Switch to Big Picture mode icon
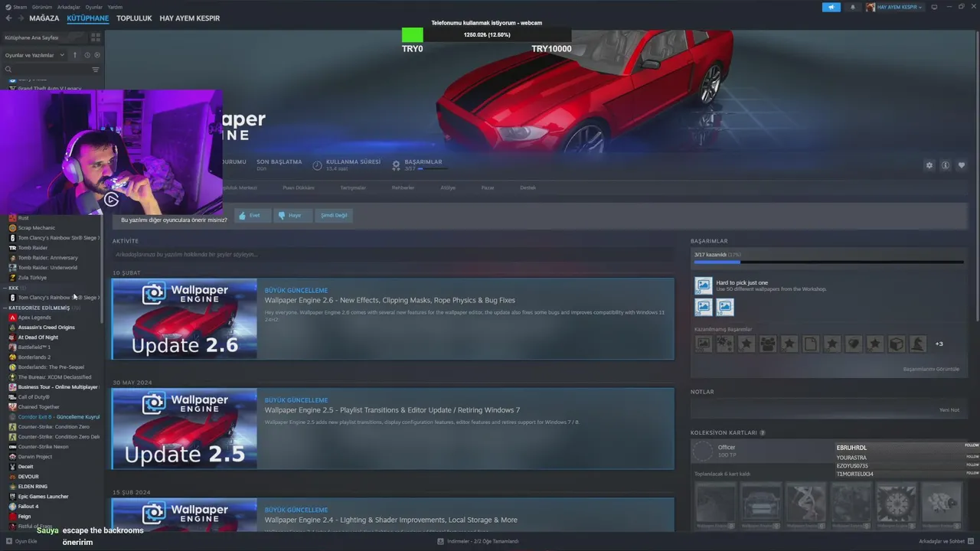Screen dimensions: 980x551 point(934,7)
